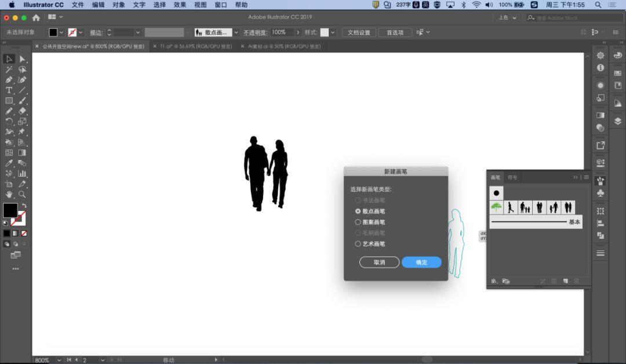
Task: Open the 对象 menu
Action: 119,5
